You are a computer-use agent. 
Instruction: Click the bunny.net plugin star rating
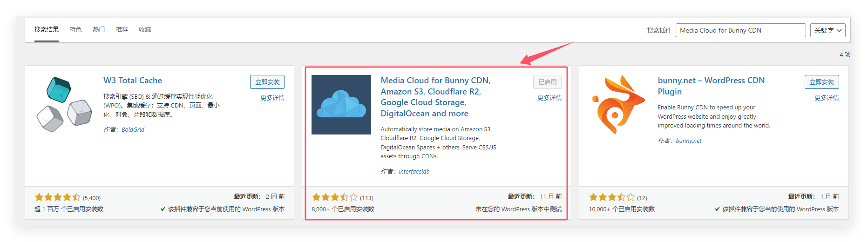coord(612,197)
